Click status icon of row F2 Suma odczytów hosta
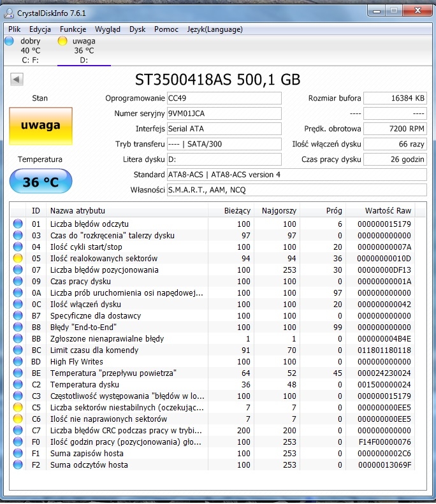The image size is (436, 504). 18,464
